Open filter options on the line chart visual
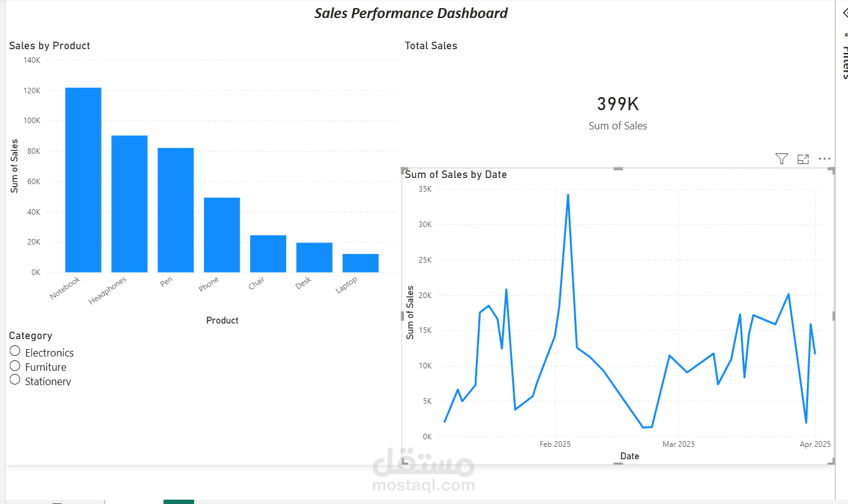The image size is (848, 504). (x=781, y=159)
